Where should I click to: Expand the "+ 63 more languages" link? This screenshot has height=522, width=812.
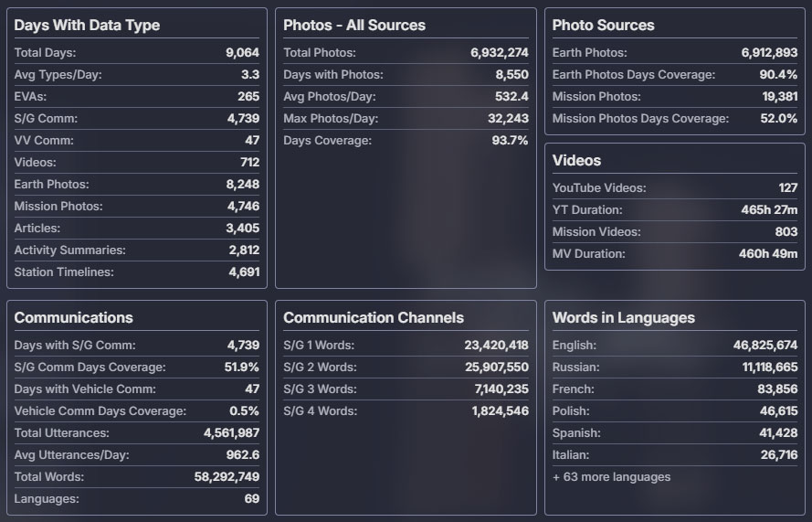point(611,477)
